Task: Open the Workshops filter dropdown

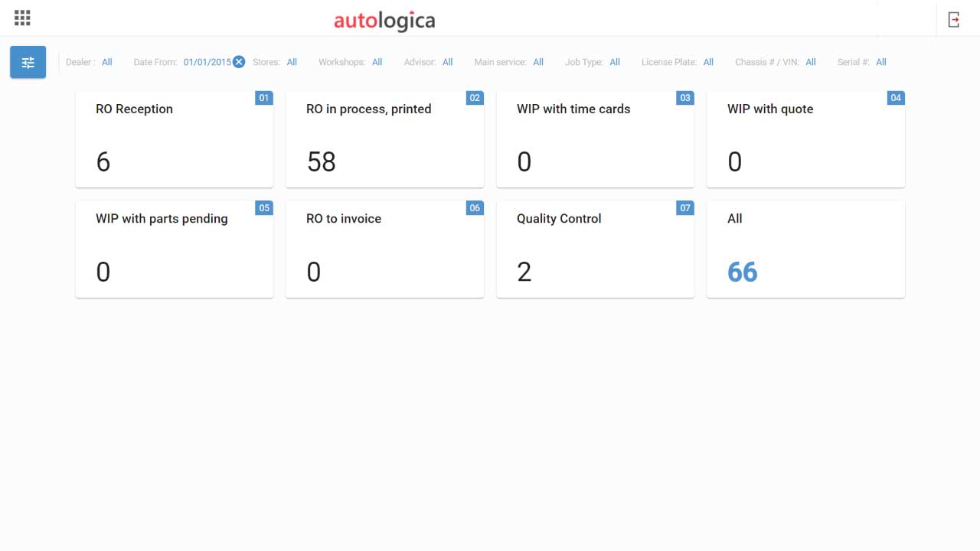Action: 377,62
